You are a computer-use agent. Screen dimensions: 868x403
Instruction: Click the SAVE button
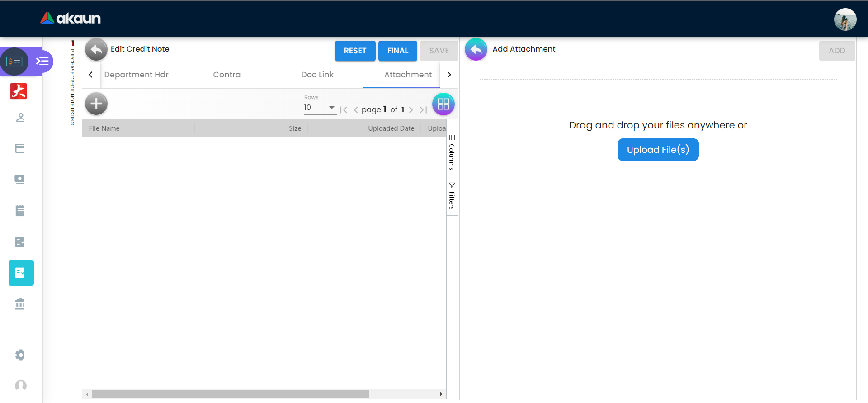point(439,51)
